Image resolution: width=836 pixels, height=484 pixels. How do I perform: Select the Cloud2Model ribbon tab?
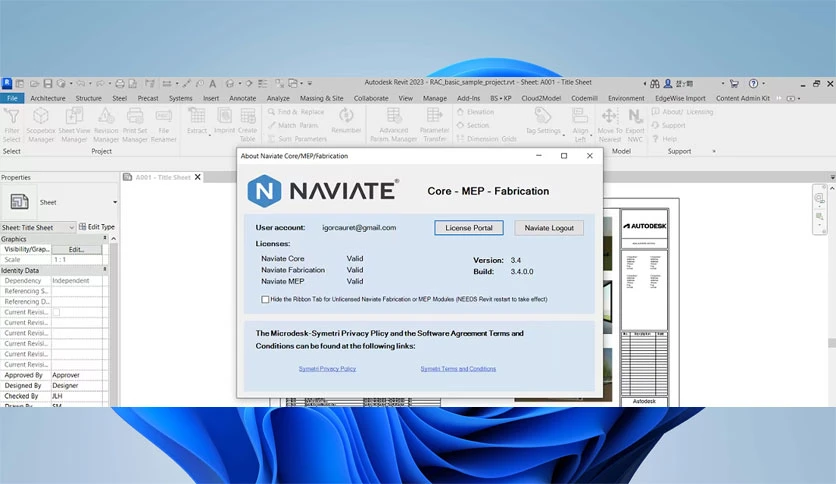(541, 98)
